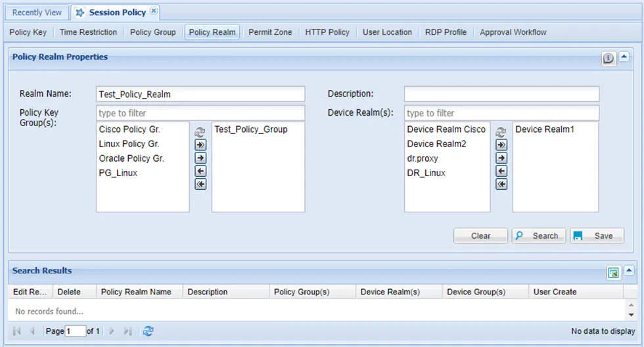644x347 pixels.
Task: Move all policy key groups to selected
Action: (200, 145)
